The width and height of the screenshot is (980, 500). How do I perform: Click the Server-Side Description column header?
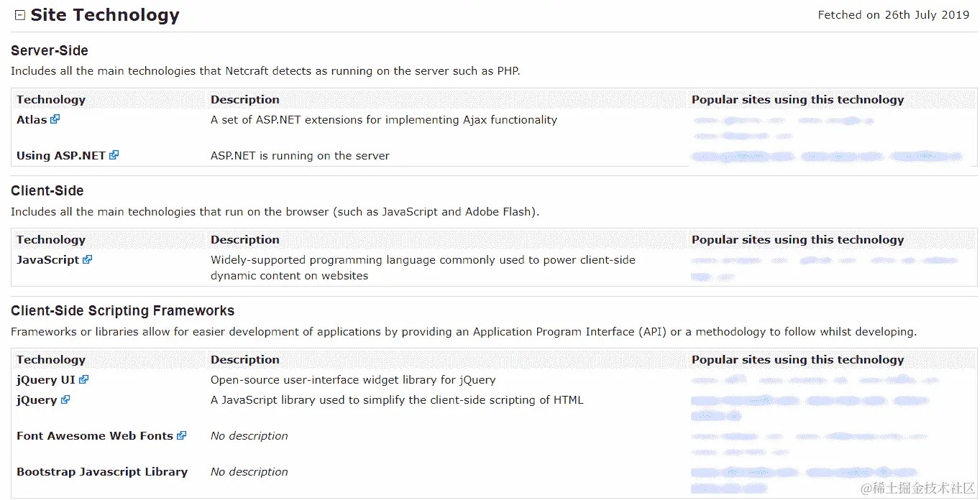tap(244, 100)
